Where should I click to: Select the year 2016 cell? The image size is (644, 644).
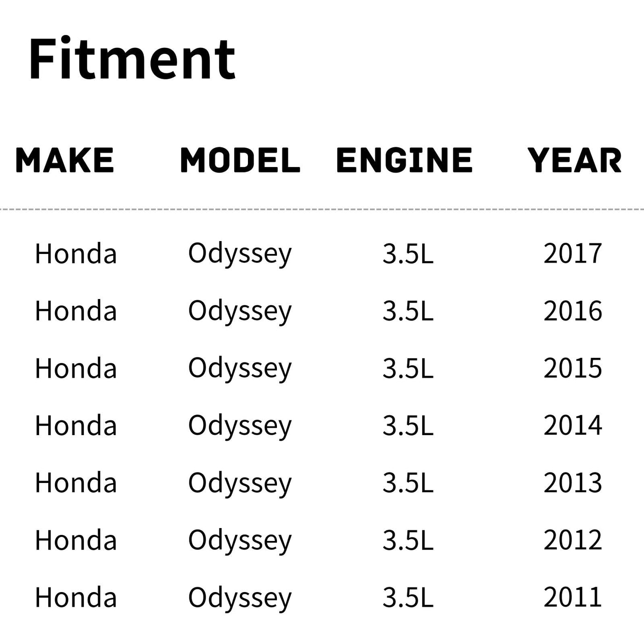(x=573, y=311)
